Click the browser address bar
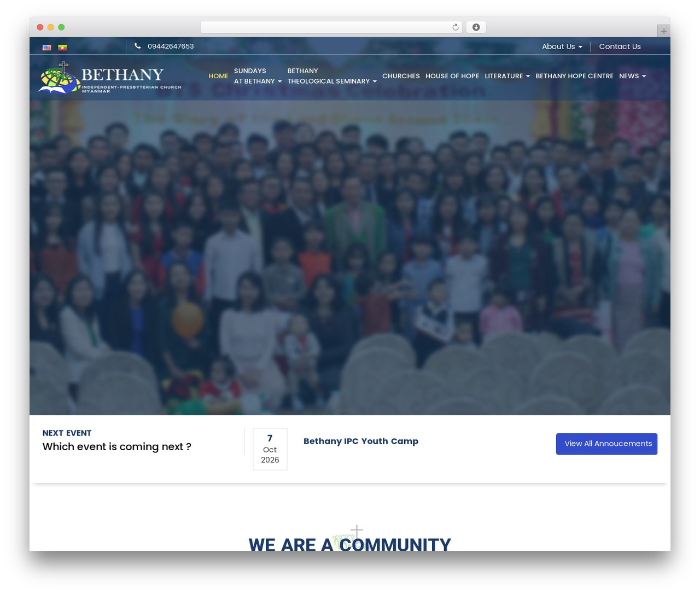Image resolution: width=700 pixels, height=593 pixels. pyautogui.click(x=331, y=27)
